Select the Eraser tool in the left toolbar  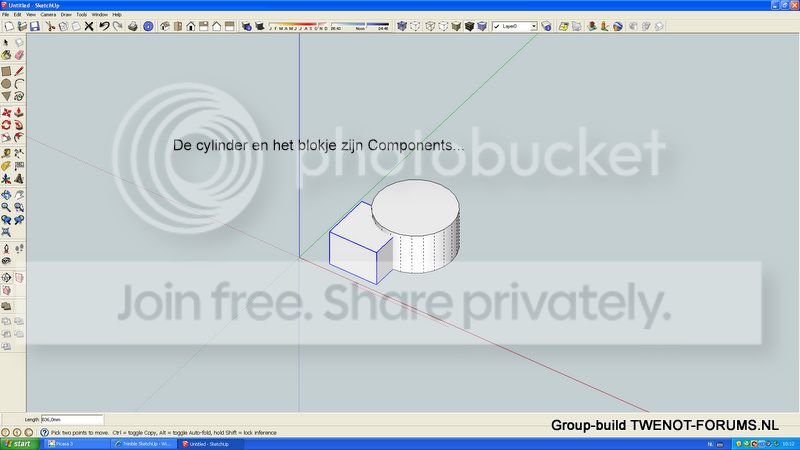[x=19, y=55]
